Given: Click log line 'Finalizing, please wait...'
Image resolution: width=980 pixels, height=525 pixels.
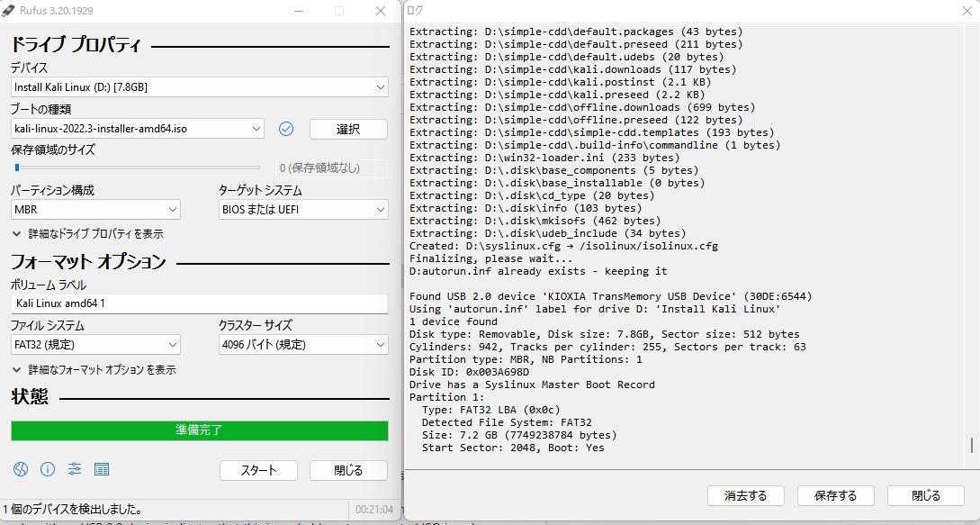Looking at the screenshot, I should 490,258.
